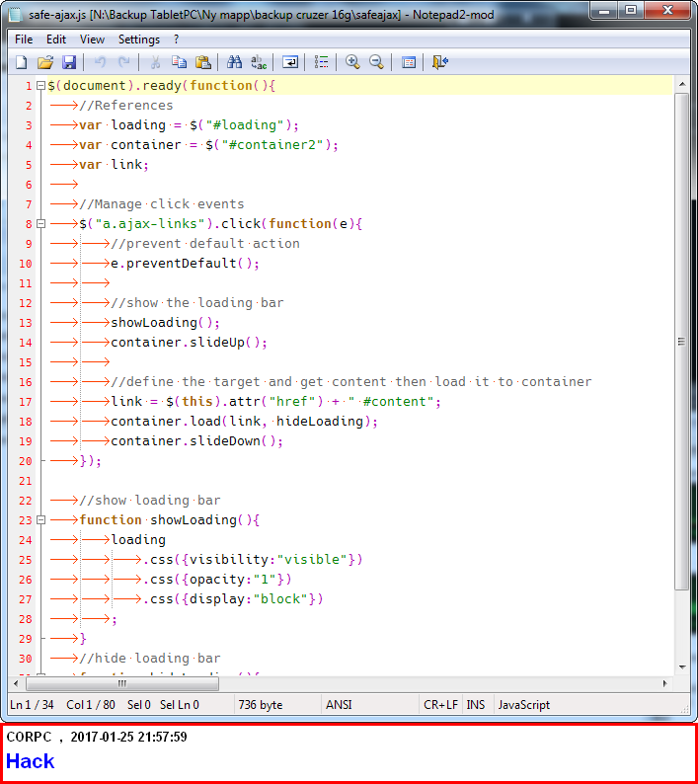Click the vertical scrollbar thumb

pyautogui.click(x=682, y=342)
